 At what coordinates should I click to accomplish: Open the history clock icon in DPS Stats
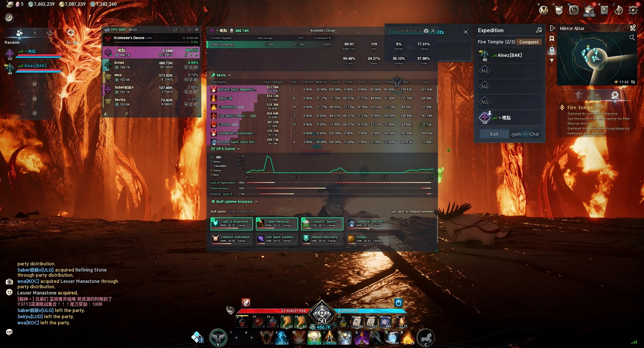(x=182, y=30)
